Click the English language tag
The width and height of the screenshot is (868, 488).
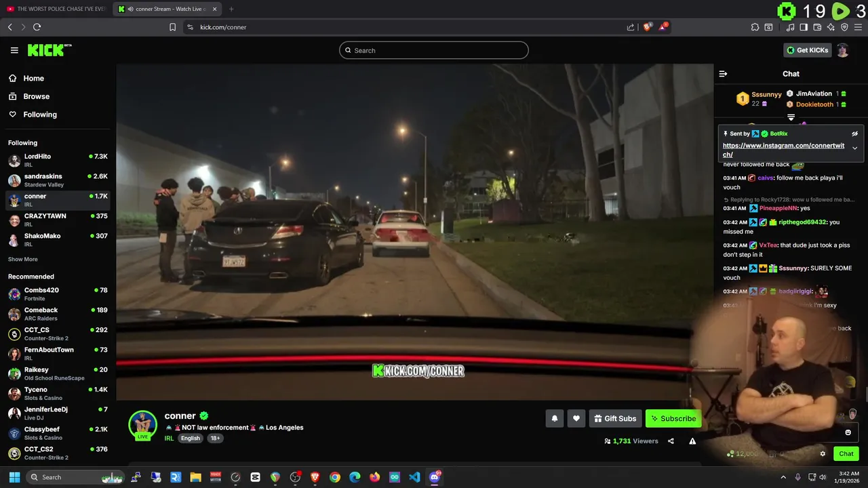191,438
